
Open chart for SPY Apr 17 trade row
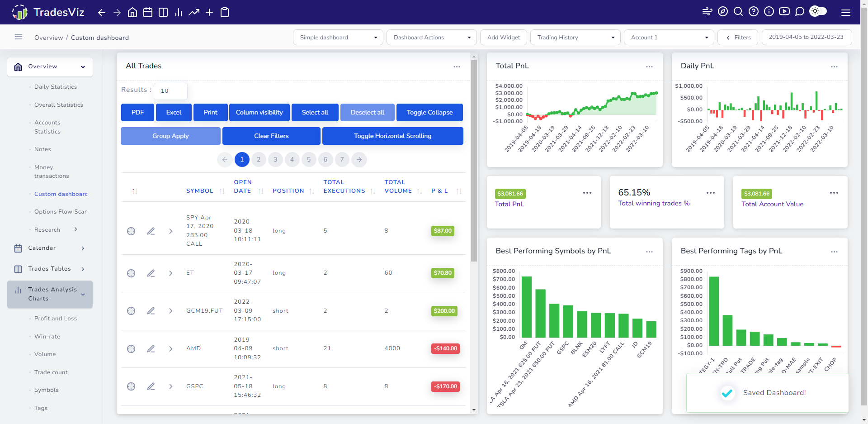[x=131, y=231]
